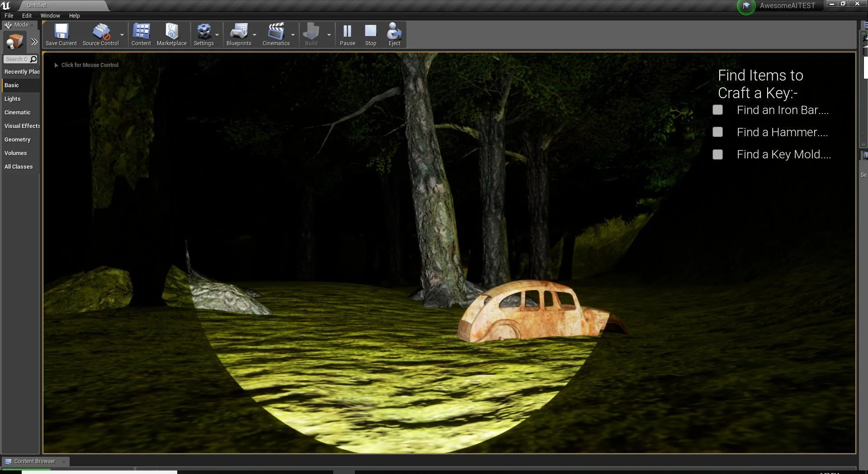Click the Content Browser tab icon
The width and height of the screenshot is (868, 474).
click(x=8, y=461)
